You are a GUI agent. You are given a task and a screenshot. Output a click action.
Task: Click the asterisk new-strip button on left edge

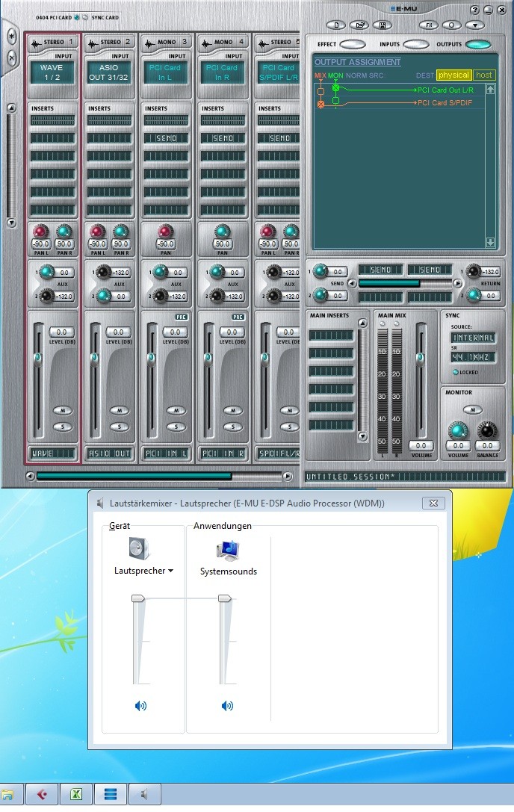(12, 37)
